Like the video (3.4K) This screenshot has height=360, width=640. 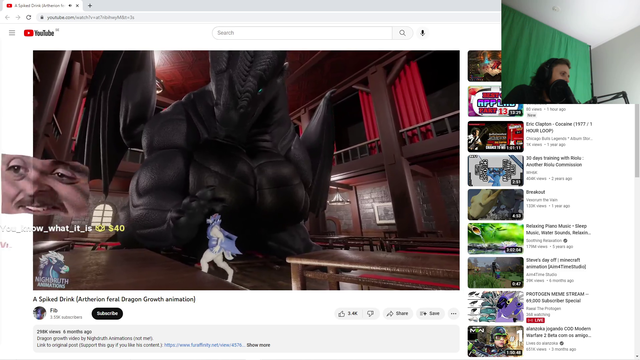click(x=348, y=313)
